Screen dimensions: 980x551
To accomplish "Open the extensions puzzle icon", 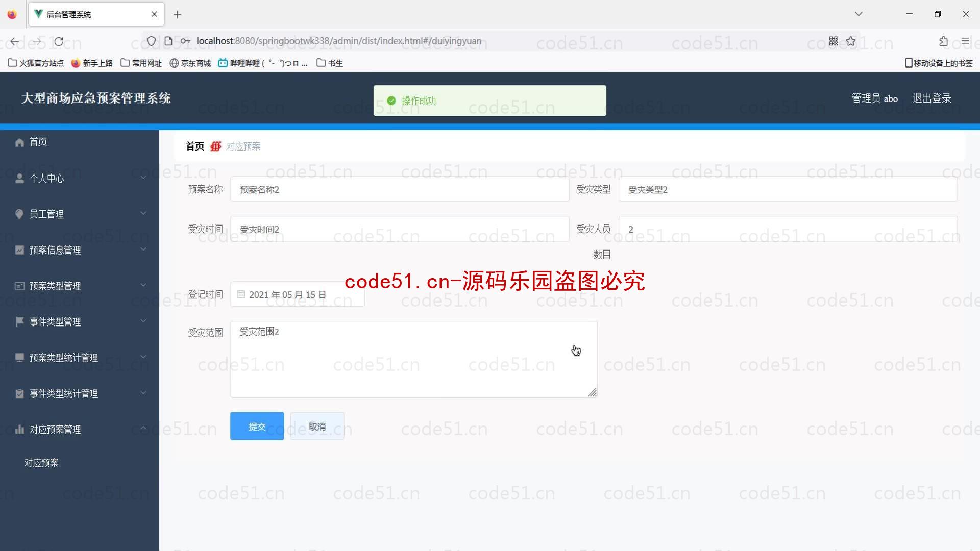I will coord(943,41).
